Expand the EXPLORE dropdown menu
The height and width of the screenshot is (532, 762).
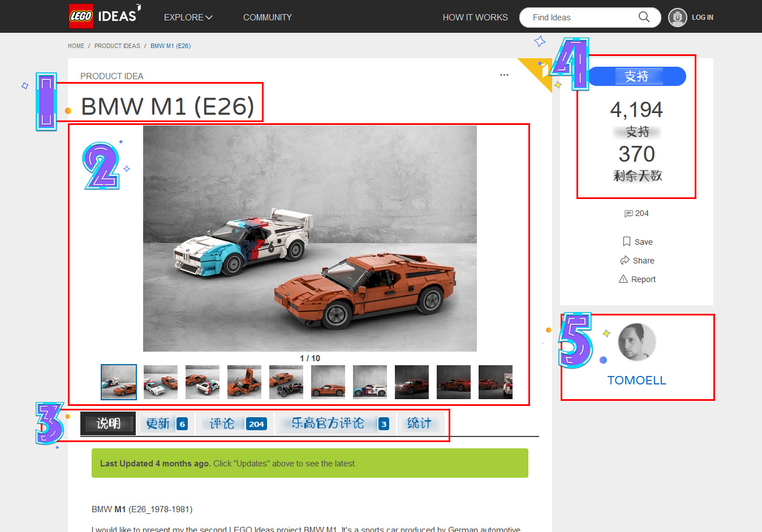[x=188, y=18]
